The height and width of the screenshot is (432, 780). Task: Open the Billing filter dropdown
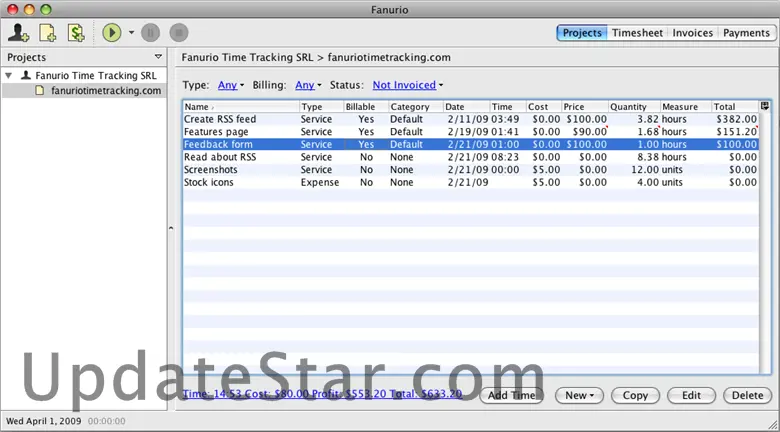308,85
